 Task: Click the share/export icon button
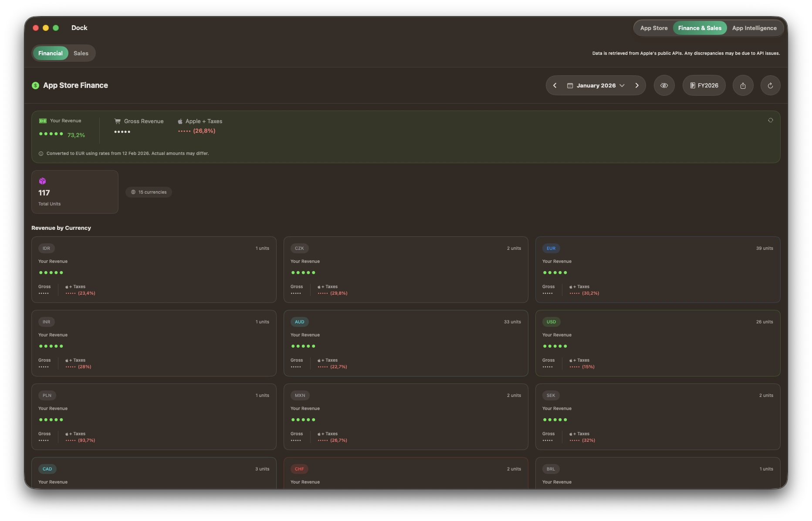pos(743,85)
